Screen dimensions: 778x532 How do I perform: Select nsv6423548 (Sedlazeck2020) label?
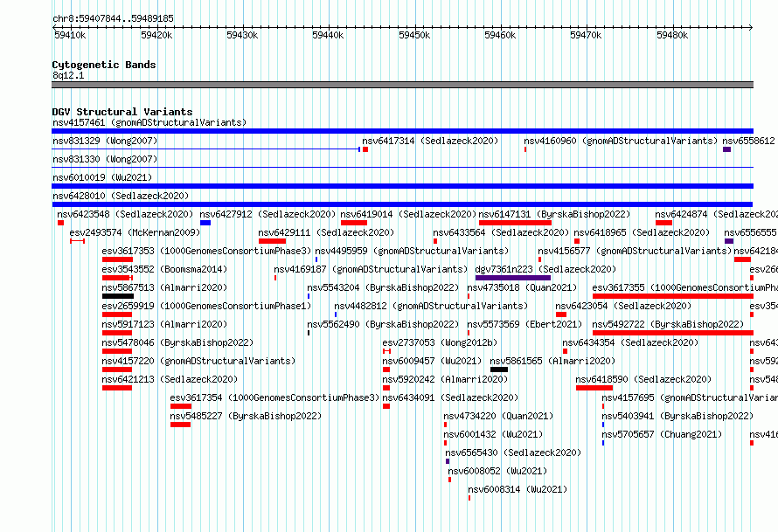pyautogui.click(x=125, y=214)
